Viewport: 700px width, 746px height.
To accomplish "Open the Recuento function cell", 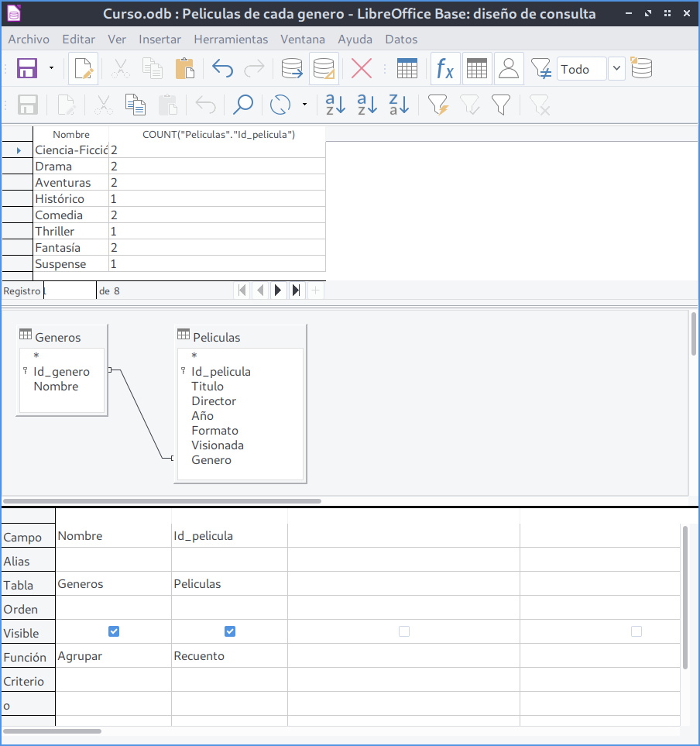I will 230,655.
